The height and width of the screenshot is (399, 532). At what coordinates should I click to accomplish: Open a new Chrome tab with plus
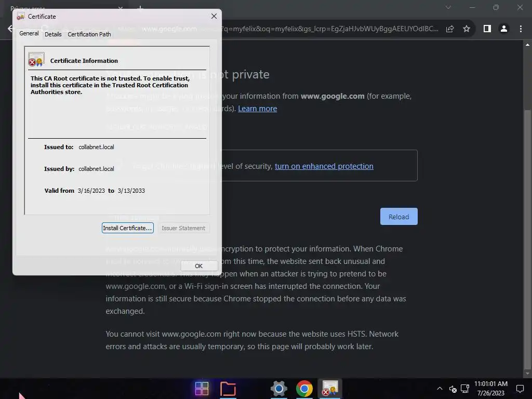[140, 7]
